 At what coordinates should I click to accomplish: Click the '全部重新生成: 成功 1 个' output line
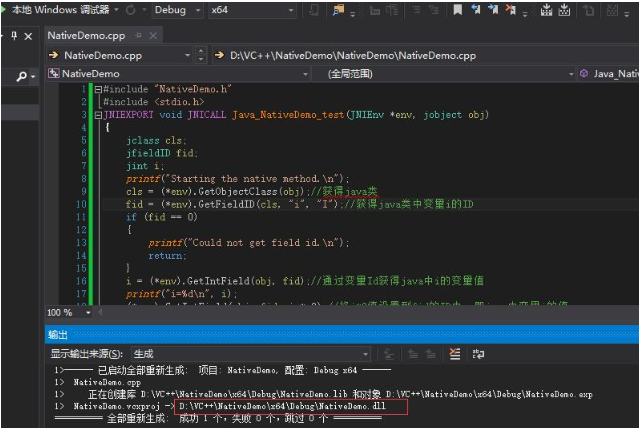[x=218, y=419]
